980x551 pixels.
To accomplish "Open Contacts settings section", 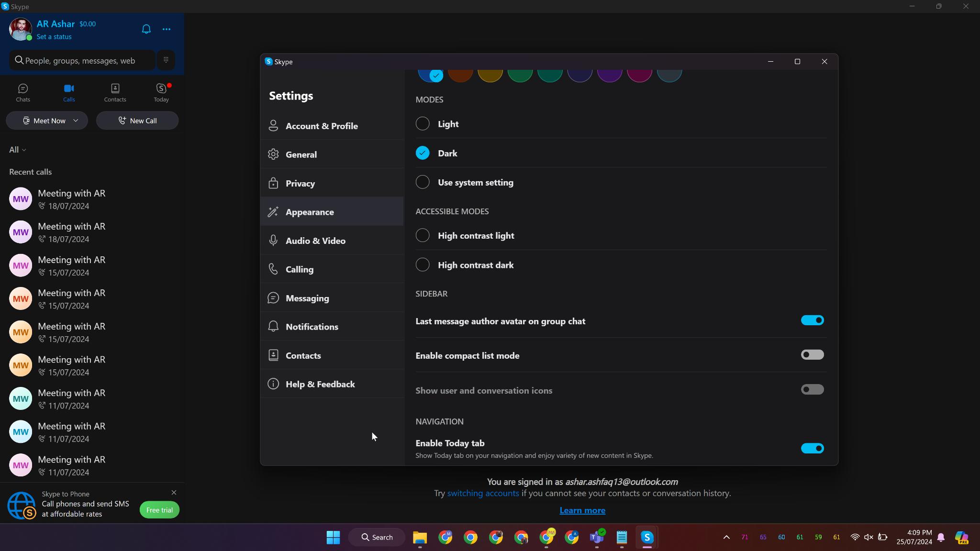I will click(x=332, y=355).
